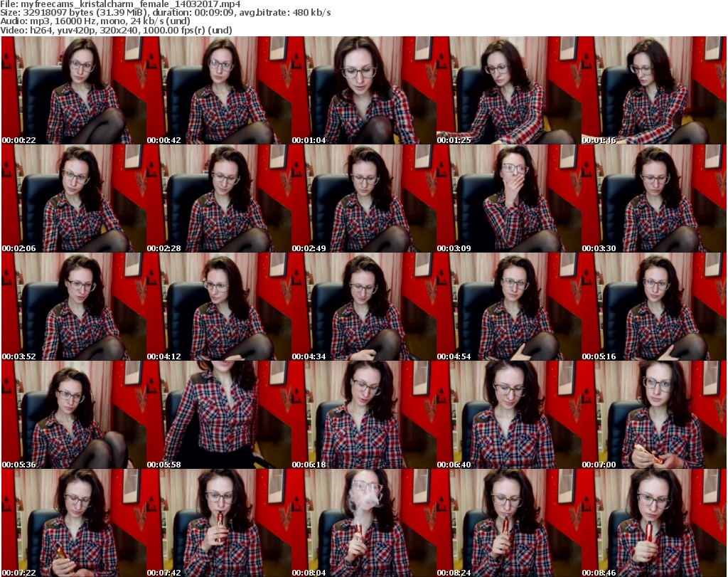Open the frame at 00:02:06
728x577 pixels.
point(73,198)
